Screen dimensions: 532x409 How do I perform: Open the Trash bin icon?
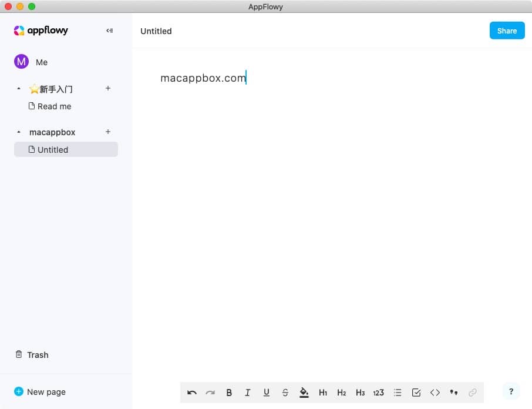(x=19, y=354)
